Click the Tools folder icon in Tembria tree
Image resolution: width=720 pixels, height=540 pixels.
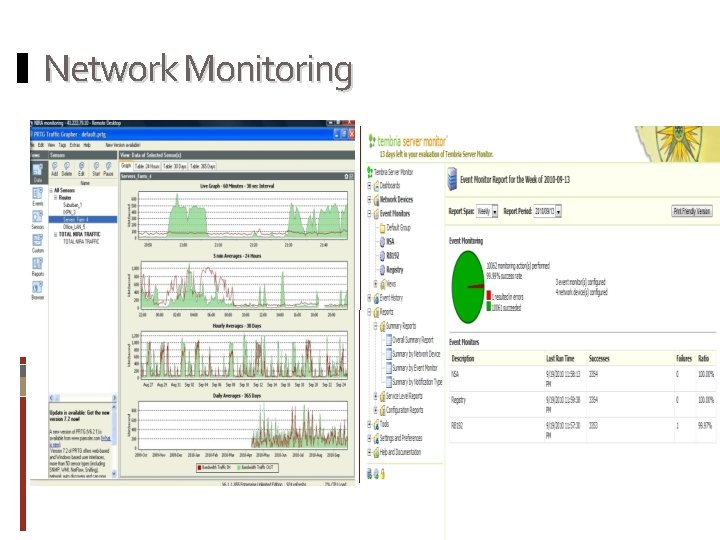[376, 424]
